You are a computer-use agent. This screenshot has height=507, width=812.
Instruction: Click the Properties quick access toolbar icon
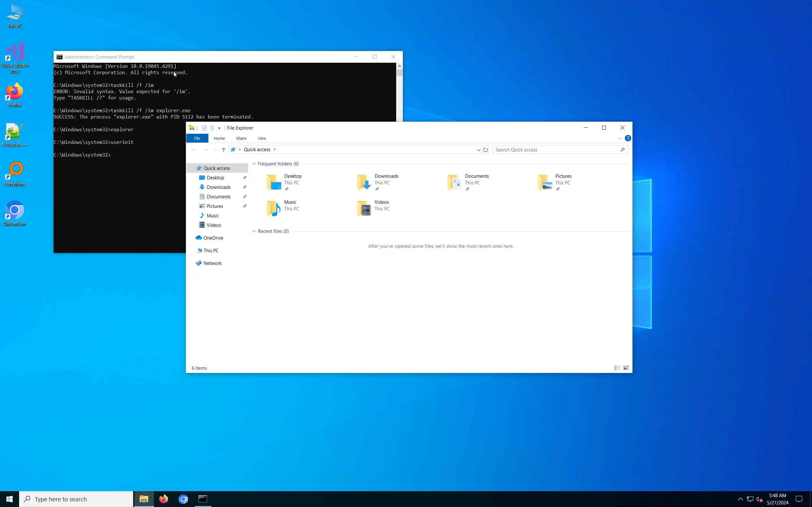click(x=204, y=128)
